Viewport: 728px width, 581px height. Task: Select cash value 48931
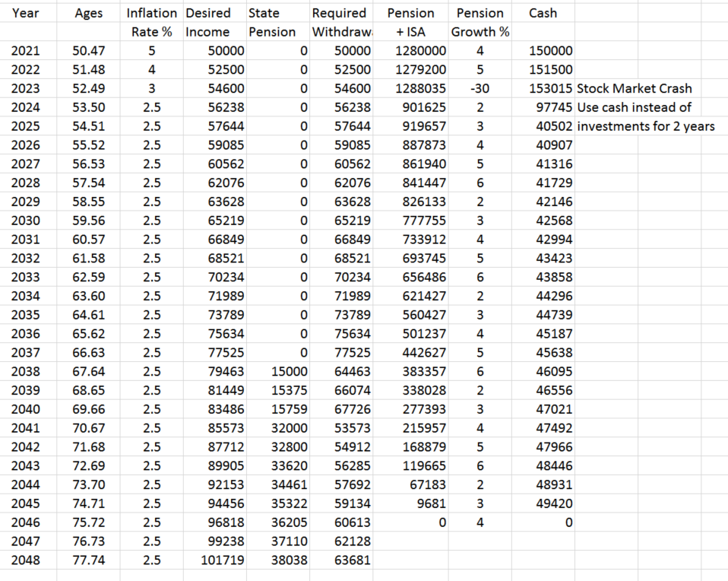(543, 484)
